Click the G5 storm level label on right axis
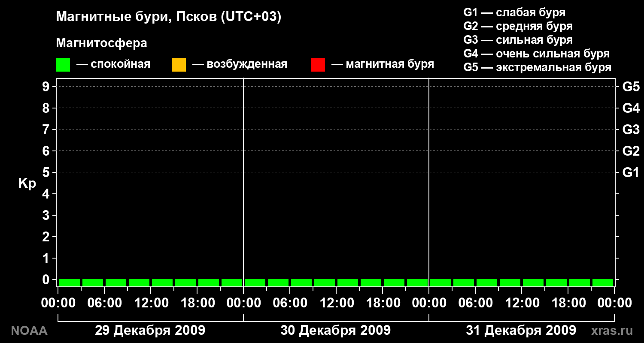Image resolution: width=644 pixels, height=343 pixels. (631, 87)
